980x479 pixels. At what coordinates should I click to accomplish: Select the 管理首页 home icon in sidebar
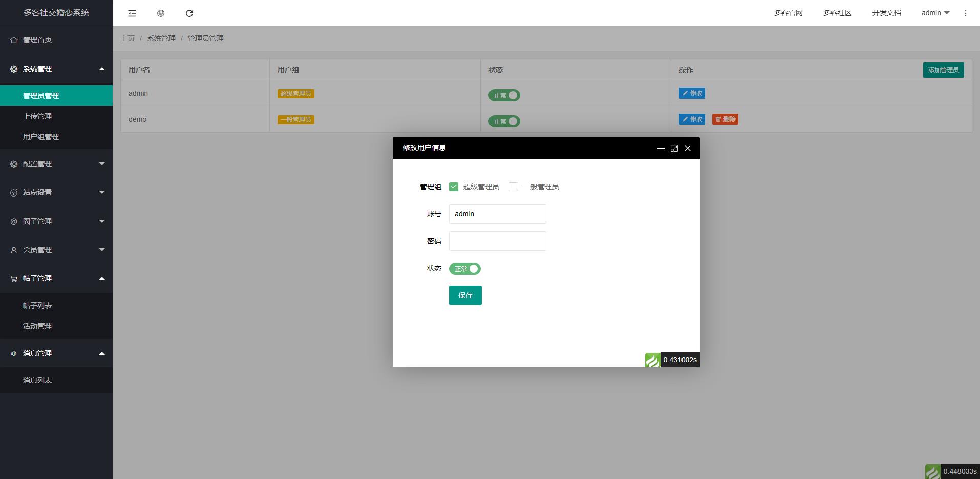pyautogui.click(x=13, y=39)
